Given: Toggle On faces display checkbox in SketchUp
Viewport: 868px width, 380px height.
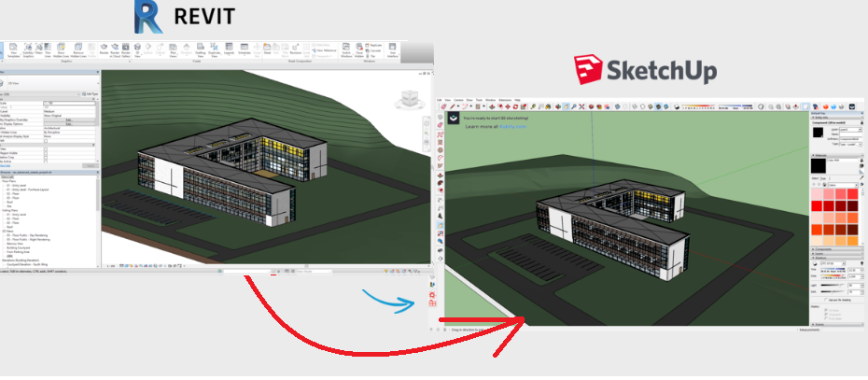Looking at the screenshot, I should pyautogui.click(x=826, y=310).
